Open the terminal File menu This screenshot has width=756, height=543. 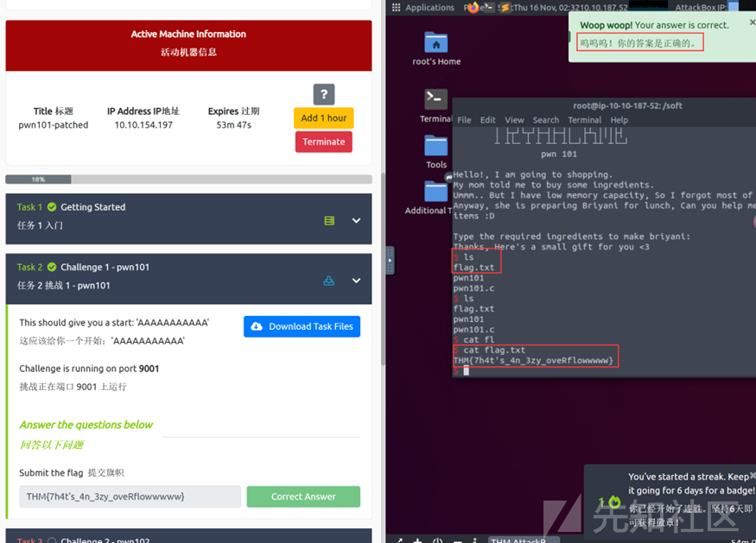click(464, 120)
